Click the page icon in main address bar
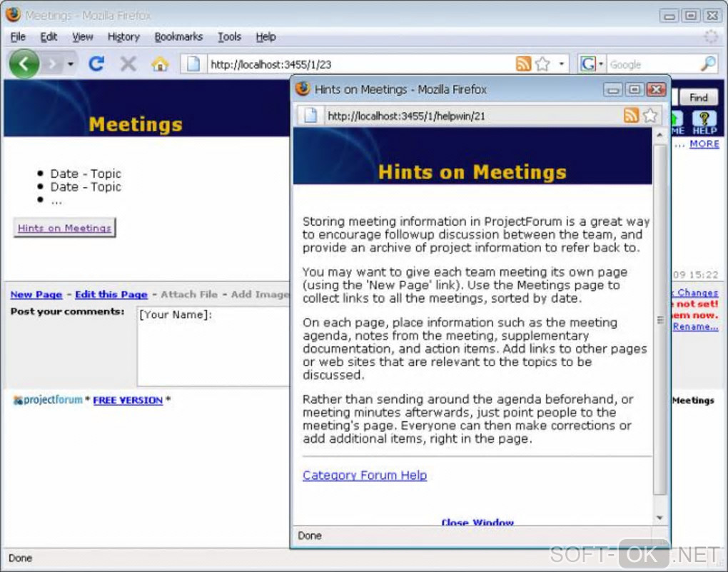This screenshot has width=728, height=572. (x=193, y=64)
